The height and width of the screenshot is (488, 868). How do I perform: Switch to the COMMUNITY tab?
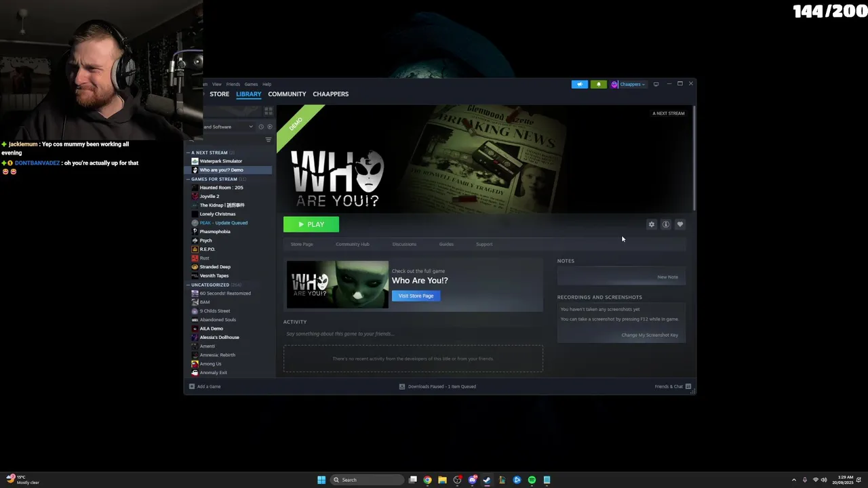pos(287,94)
